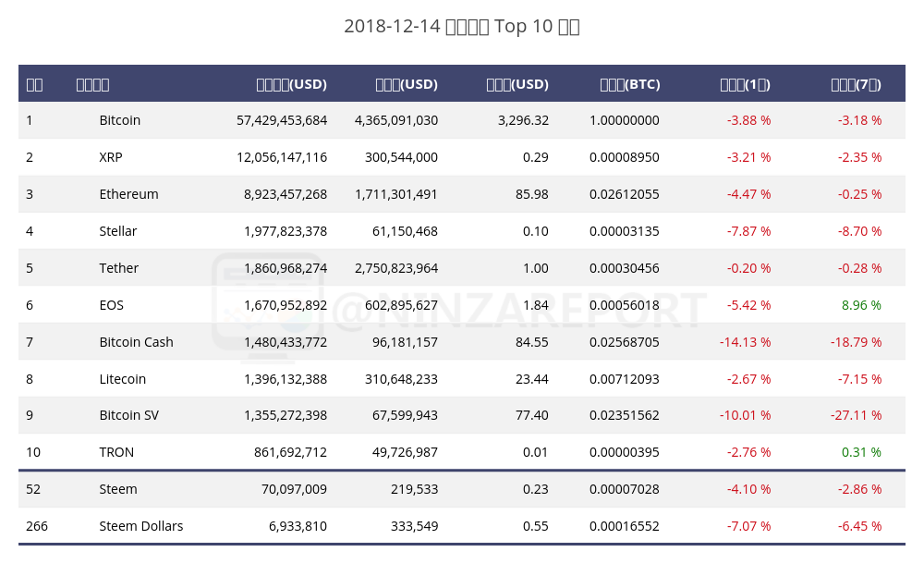
Task: Click Stellar BTC price 0.00003135
Action: [624, 231]
